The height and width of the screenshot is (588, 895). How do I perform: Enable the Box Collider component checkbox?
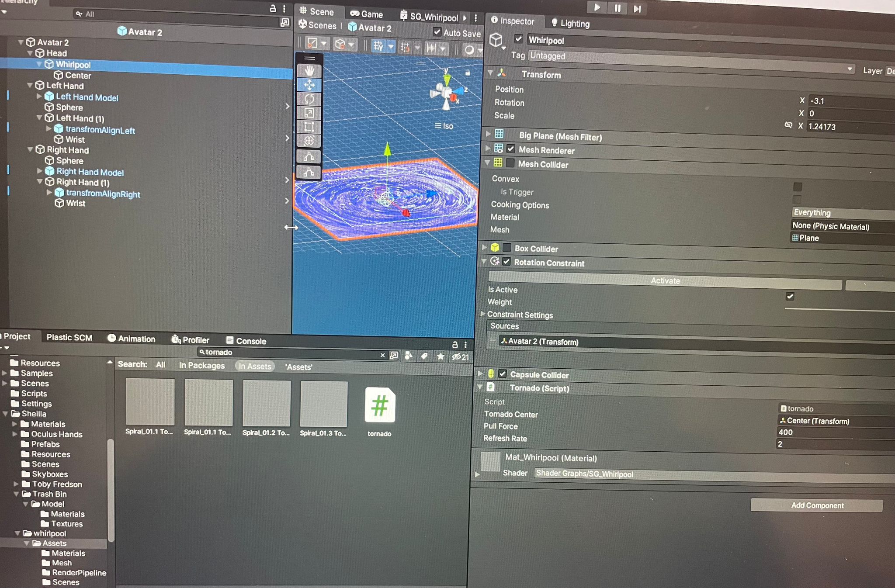pos(507,248)
